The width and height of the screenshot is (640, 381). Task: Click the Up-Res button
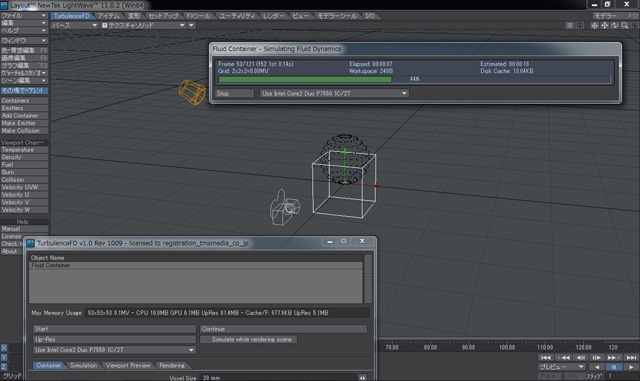pos(114,339)
